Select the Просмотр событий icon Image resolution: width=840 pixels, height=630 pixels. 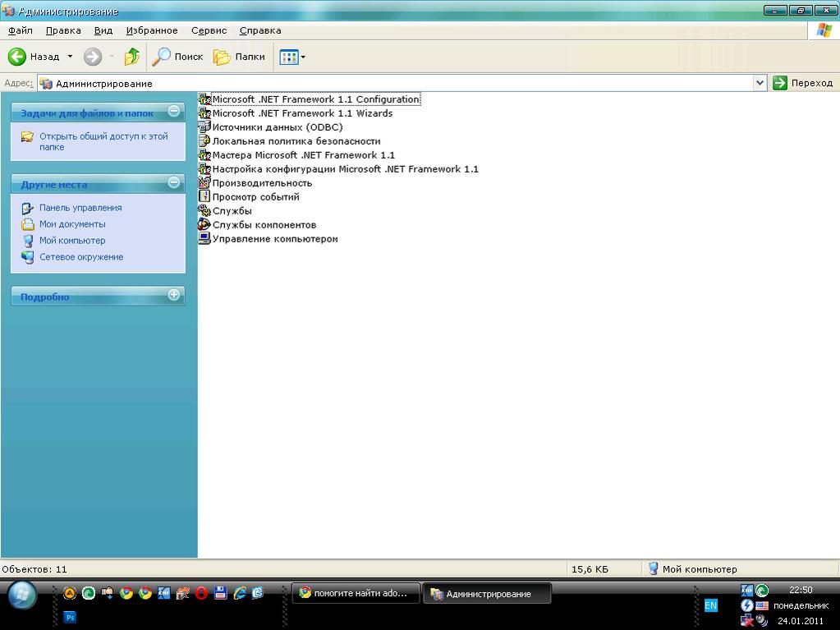coord(204,196)
